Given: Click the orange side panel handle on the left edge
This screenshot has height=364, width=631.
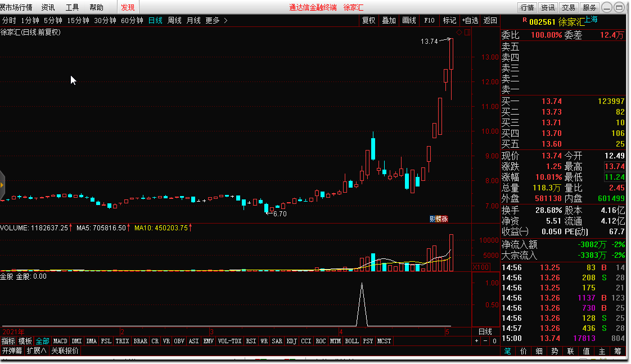Looking at the screenshot, I should tap(2, 185).
